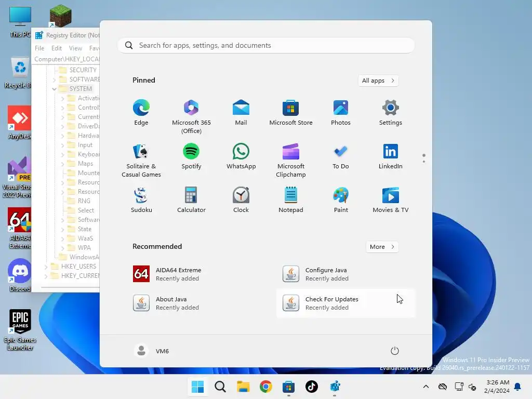This screenshot has width=532, height=399.
Task: Select the Select key in registry tree
Action: (86, 210)
